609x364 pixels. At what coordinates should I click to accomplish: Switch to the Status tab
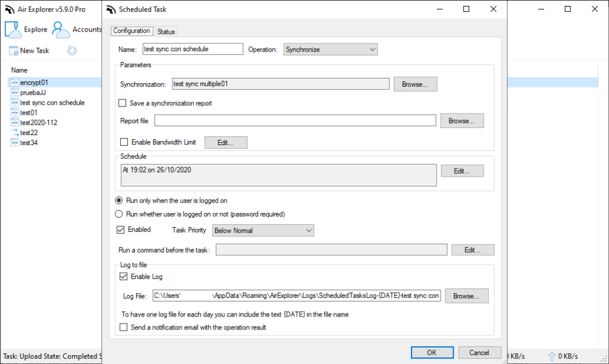pos(166,31)
